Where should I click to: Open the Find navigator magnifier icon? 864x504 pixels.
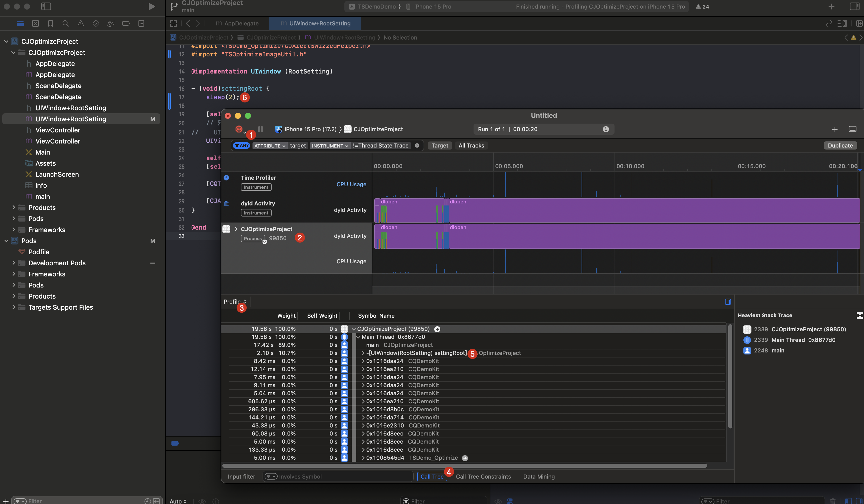click(x=65, y=23)
